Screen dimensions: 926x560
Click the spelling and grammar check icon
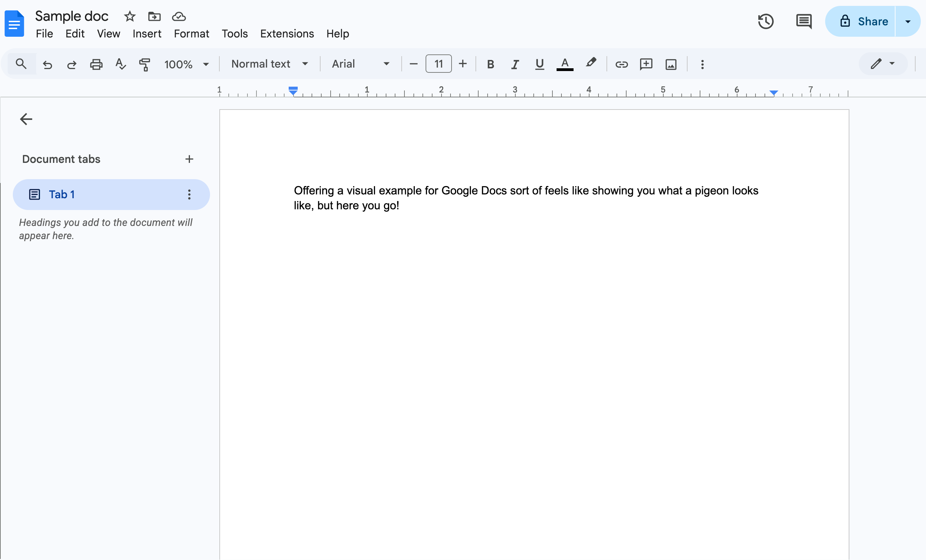tap(121, 64)
